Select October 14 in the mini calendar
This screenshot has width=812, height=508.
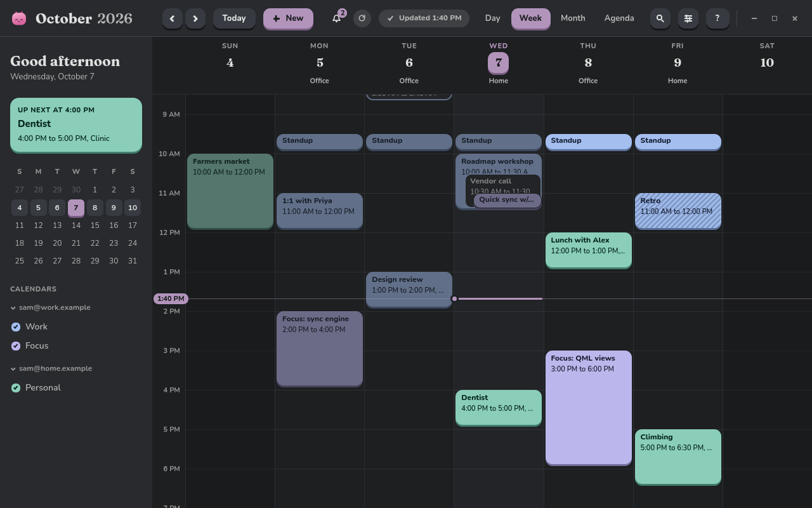76,225
